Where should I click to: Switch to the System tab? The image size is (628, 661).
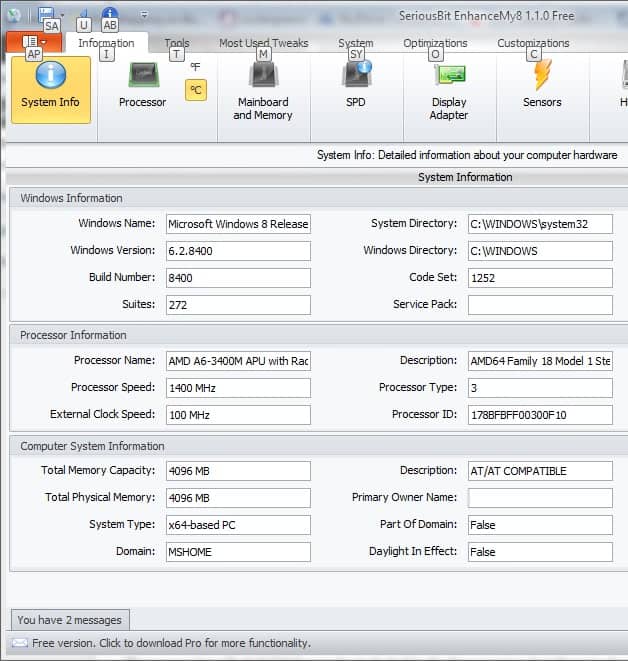pyautogui.click(x=356, y=43)
